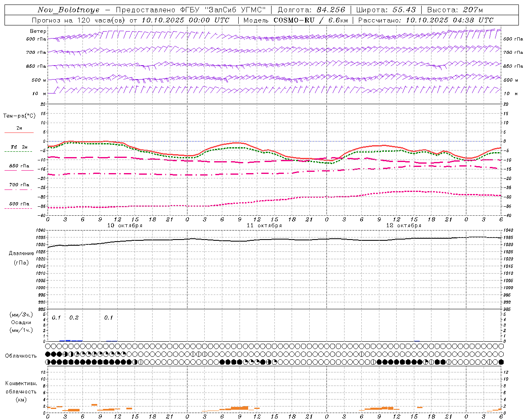525x420 pixels.
Task: Click the Осадки section label
Action: tap(21, 322)
